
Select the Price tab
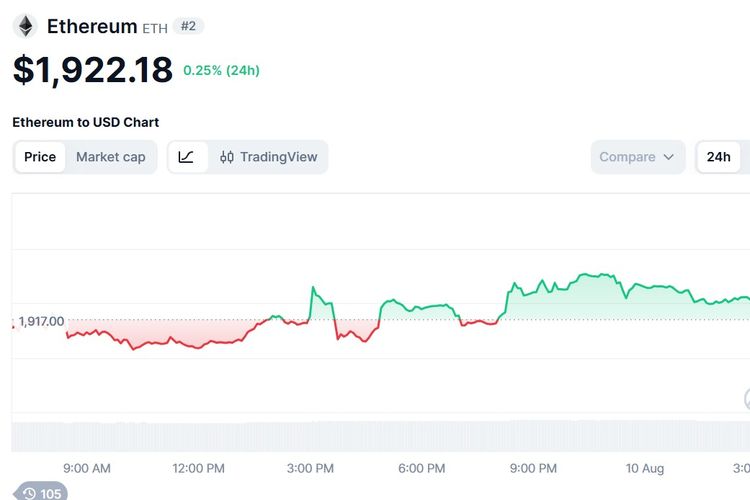(40, 157)
